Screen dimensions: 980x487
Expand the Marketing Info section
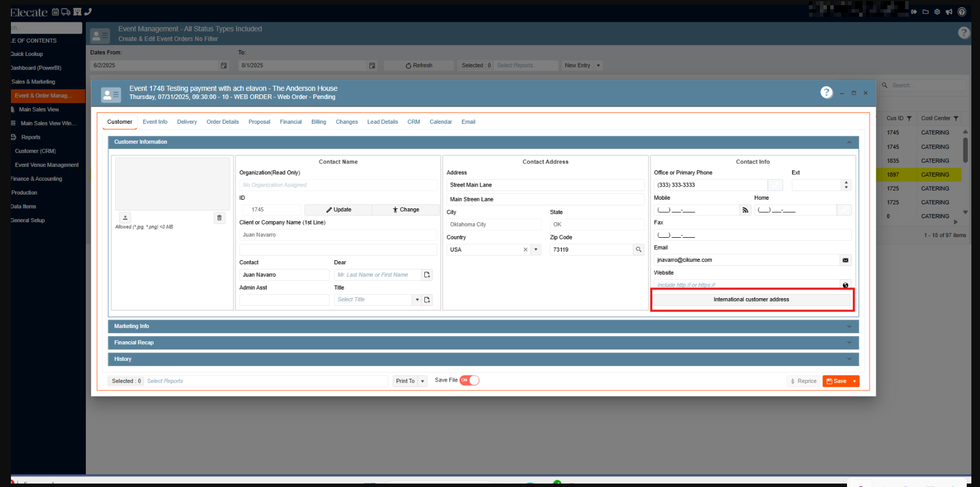coord(483,326)
